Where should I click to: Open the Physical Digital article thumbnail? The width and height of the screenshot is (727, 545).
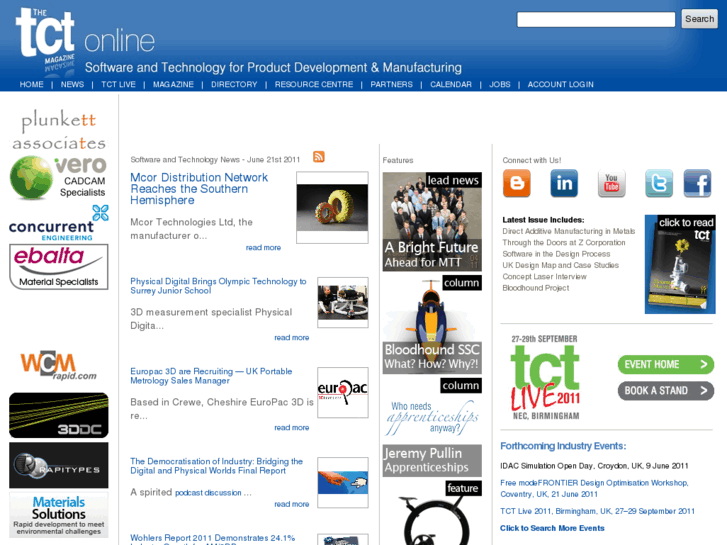(x=343, y=302)
